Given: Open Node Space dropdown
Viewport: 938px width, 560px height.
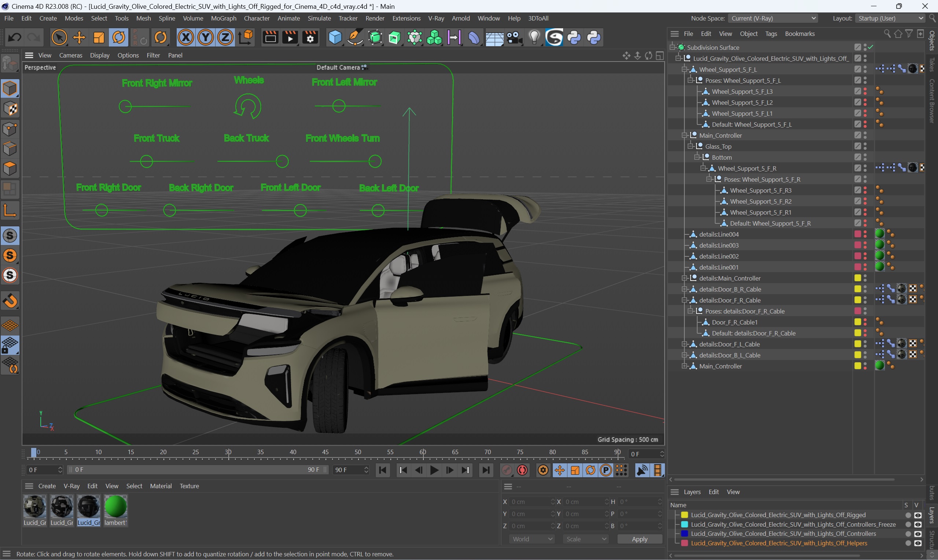Looking at the screenshot, I should 773,18.
